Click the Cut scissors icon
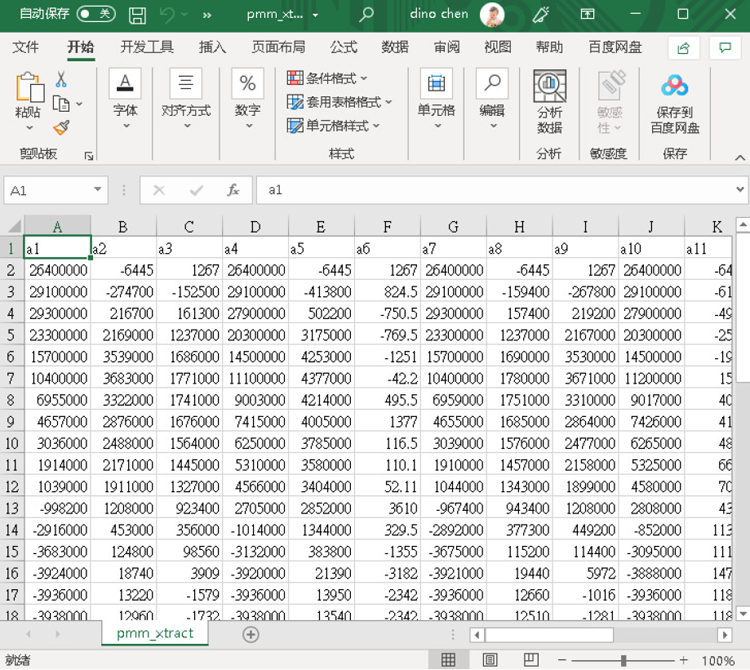 61,79
